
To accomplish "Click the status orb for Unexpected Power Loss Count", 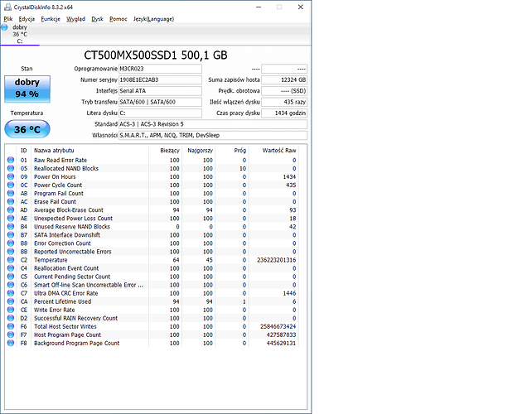I will (x=11, y=219).
